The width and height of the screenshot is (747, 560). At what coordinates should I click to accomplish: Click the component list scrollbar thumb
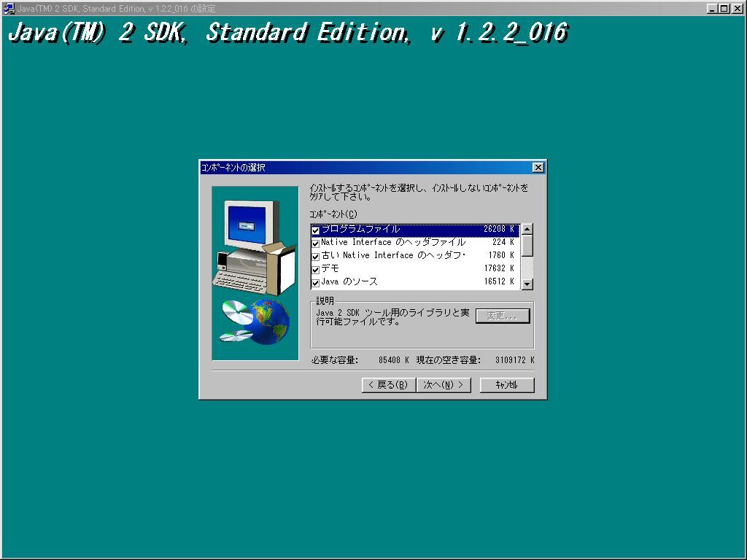click(x=527, y=246)
